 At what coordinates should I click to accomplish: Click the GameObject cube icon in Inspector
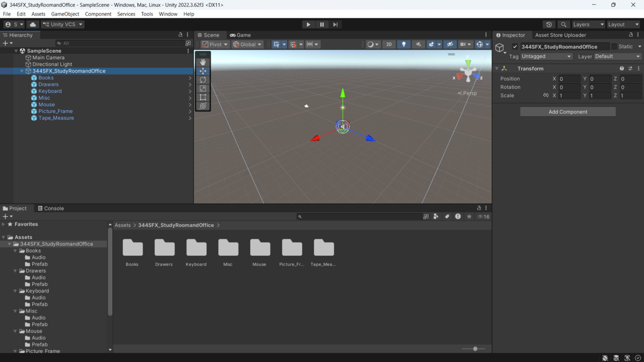[500, 48]
